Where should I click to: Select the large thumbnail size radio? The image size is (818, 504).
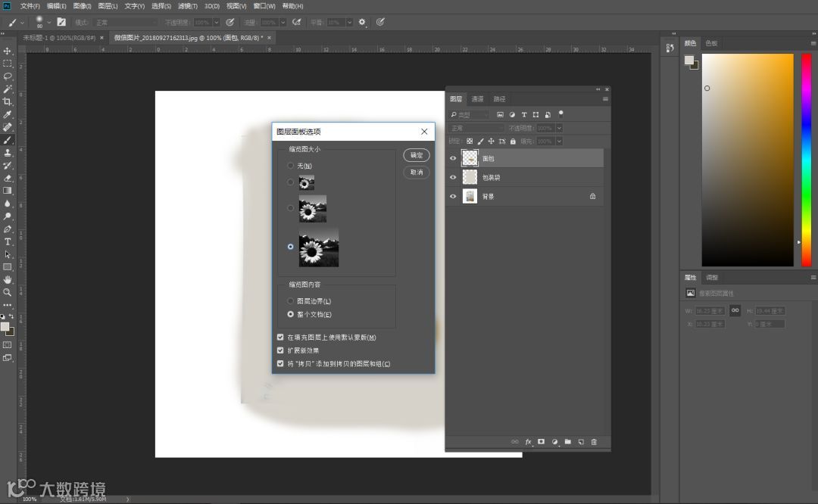click(x=291, y=247)
